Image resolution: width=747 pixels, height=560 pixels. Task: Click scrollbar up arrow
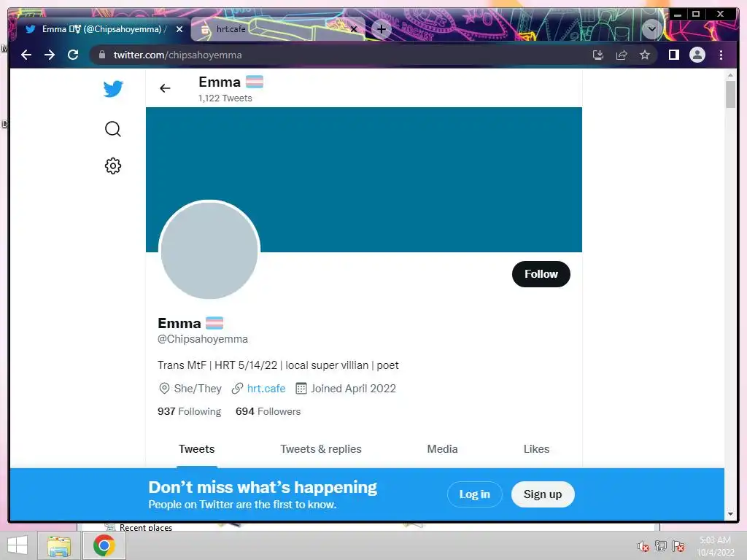pyautogui.click(x=730, y=75)
